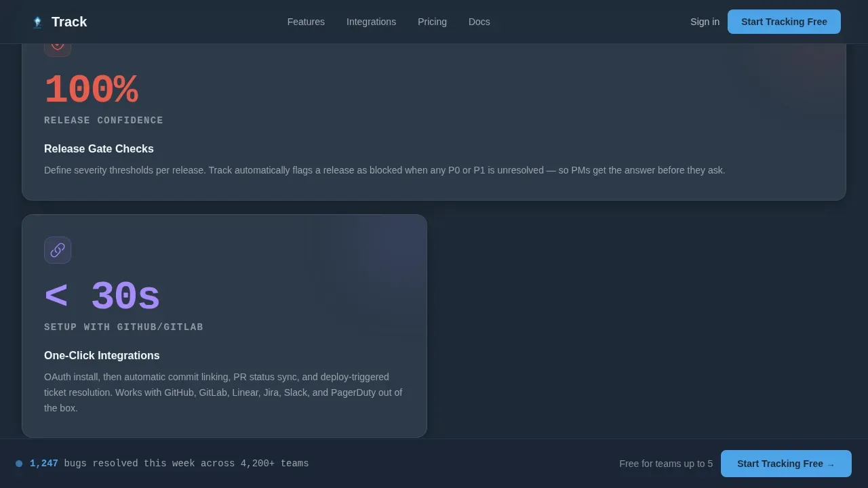Click the 1,247 bugs resolved counter
Screen dimensions: 868x488
pos(169,464)
